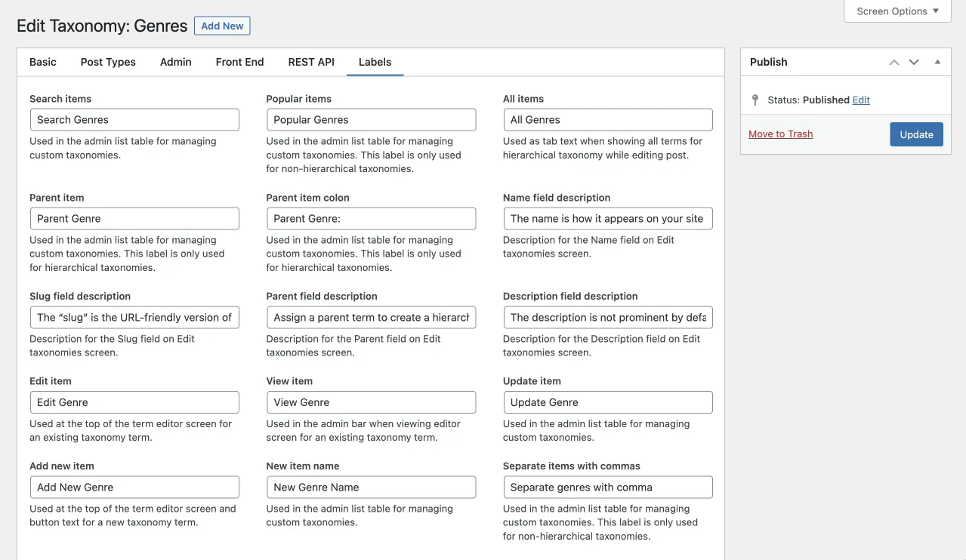
Task: Click the Edit Taxonomy: Genres heading
Action: [x=102, y=26]
